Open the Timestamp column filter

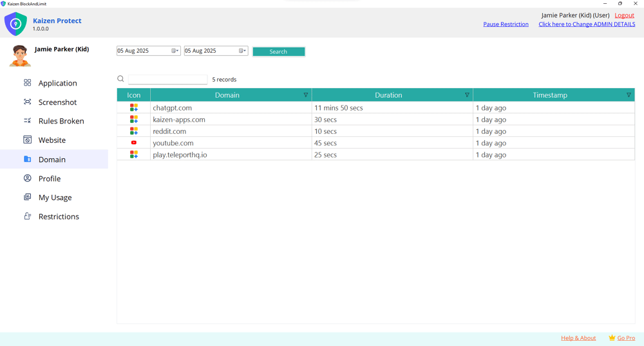[629, 95]
